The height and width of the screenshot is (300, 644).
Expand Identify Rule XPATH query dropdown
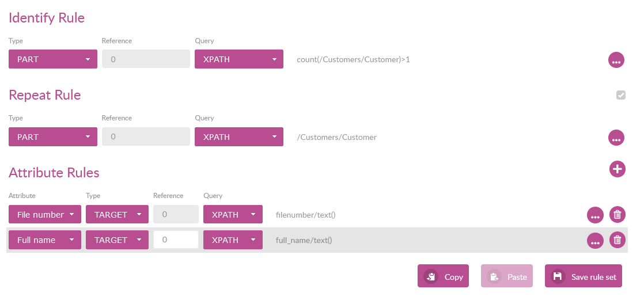239,59
